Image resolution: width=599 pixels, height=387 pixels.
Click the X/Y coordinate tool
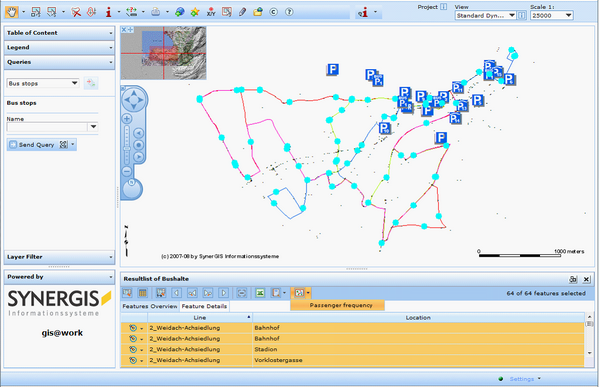(211, 12)
